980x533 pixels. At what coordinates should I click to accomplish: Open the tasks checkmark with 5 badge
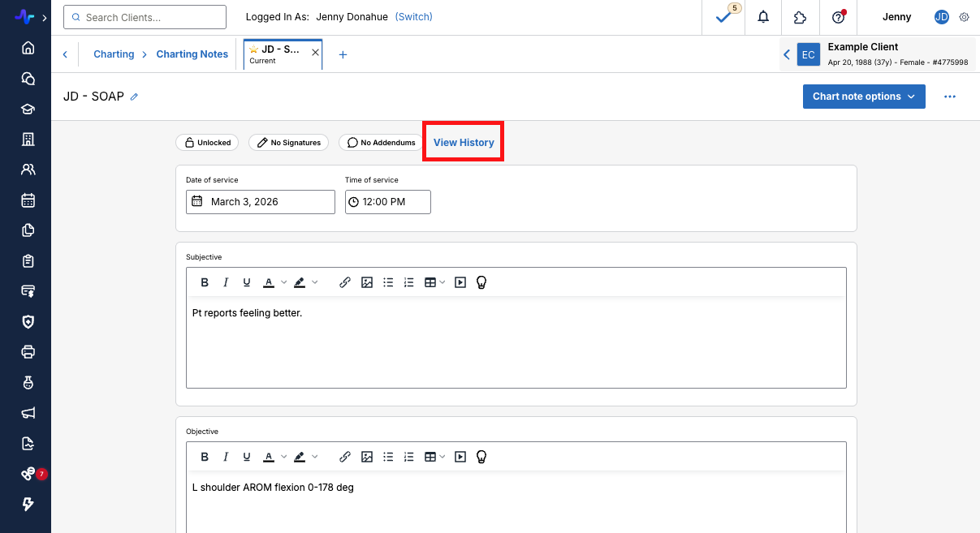tap(723, 17)
